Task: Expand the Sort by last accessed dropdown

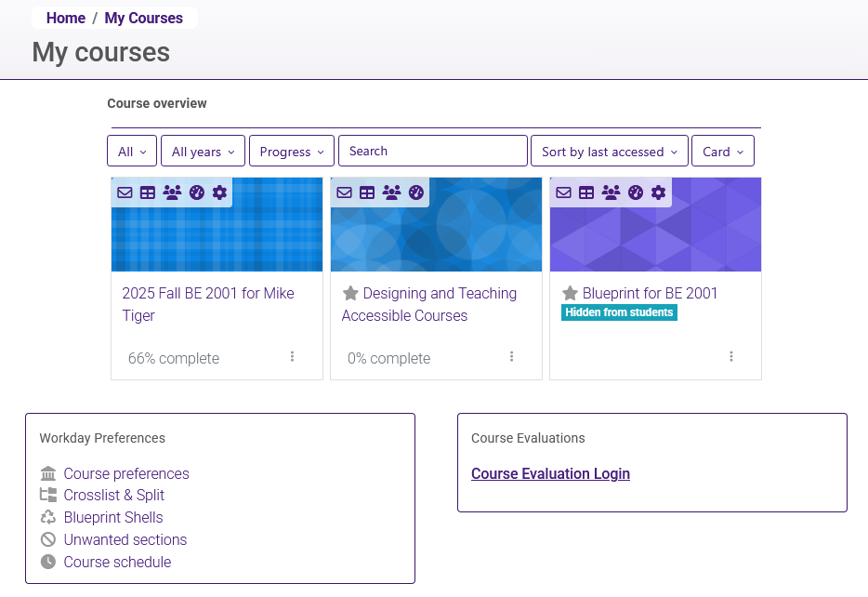Action: click(x=610, y=151)
